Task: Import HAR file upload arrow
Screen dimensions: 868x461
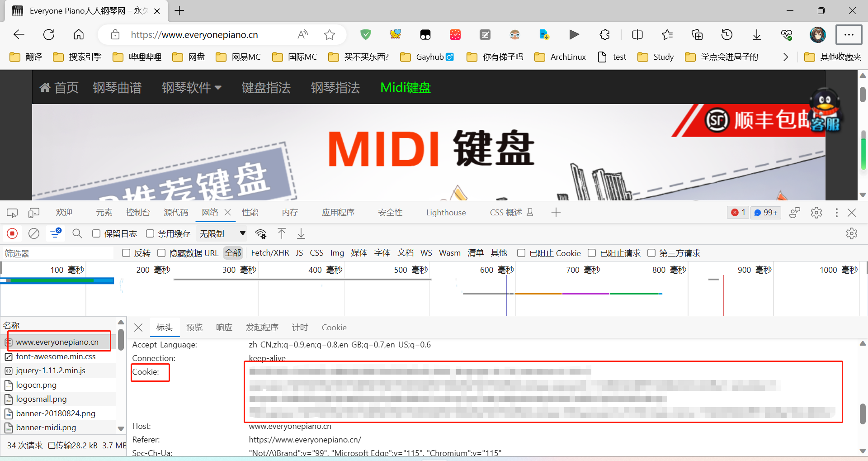Action: click(x=282, y=233)
